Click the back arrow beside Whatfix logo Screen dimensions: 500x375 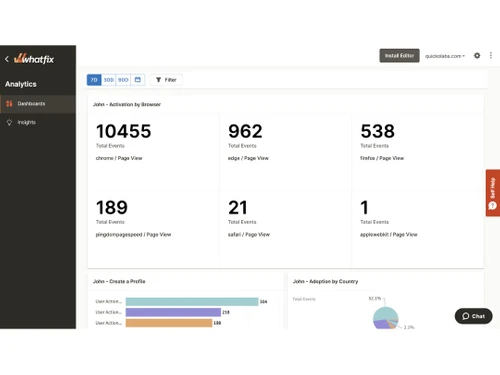[7, 59]
